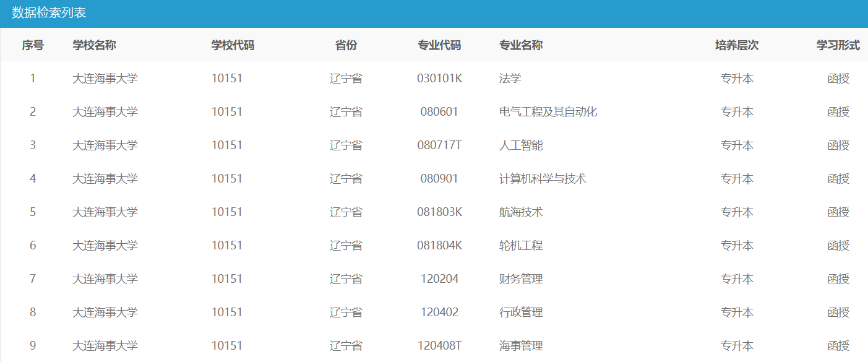This screenshot has height=362, width=868.
Task: Click the 培养层次 column header
Action: pyautogui.click(x=737, y=45)
